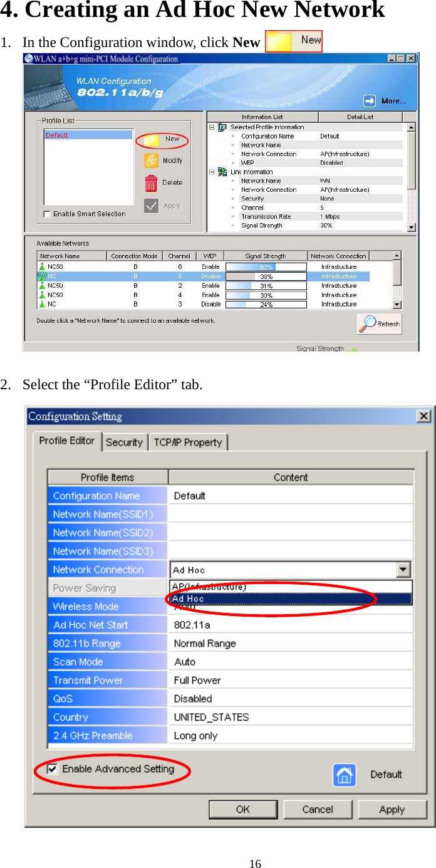Screen dimensions: 436x868
Task: Select the Network Name(SSID2) profile item
Action: 108,533
